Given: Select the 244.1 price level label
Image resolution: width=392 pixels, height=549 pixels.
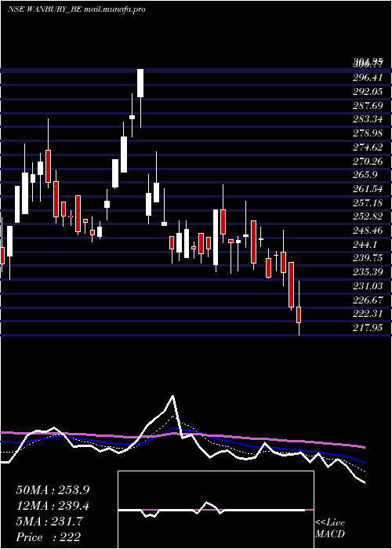Looking at the screenshot, I should coord(364,245).
